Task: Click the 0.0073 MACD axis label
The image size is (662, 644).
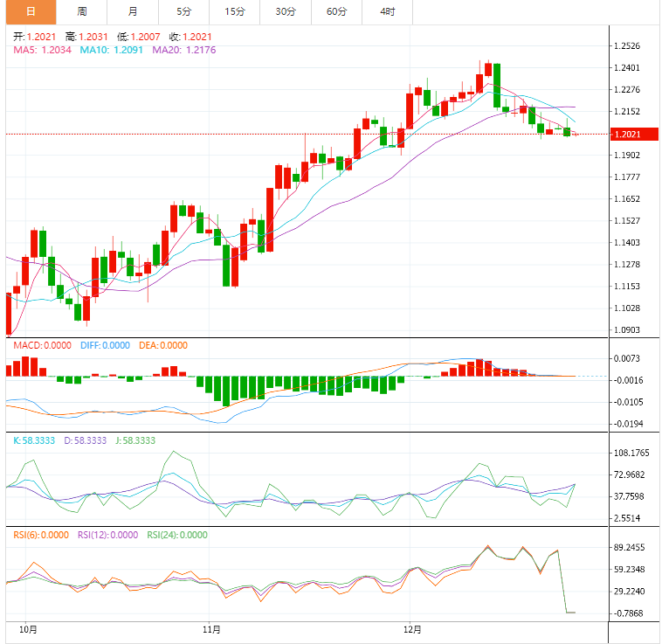Action: click(627, 358)
